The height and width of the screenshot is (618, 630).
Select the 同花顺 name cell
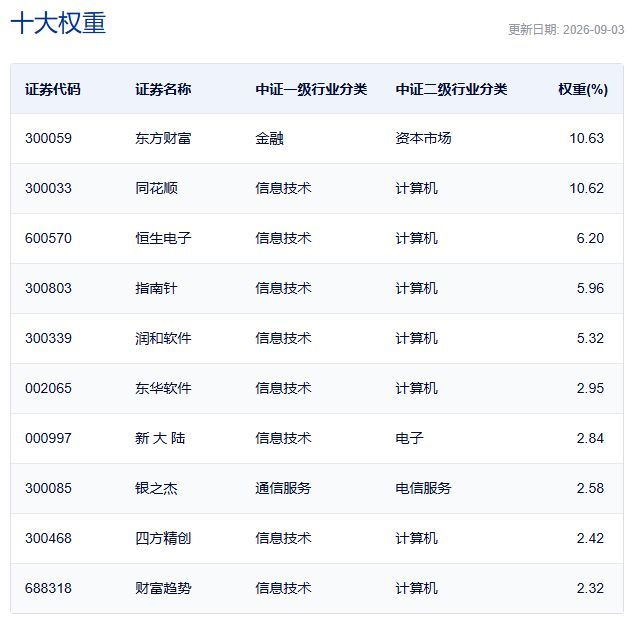pos(156,188)
